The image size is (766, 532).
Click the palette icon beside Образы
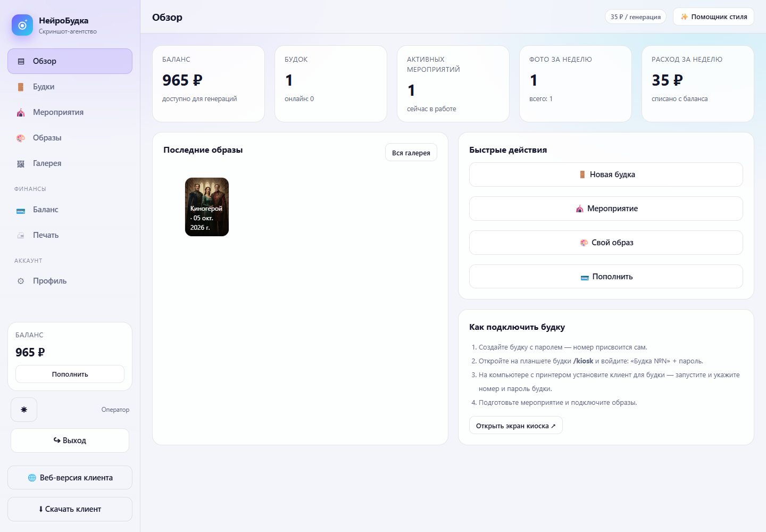21,138
